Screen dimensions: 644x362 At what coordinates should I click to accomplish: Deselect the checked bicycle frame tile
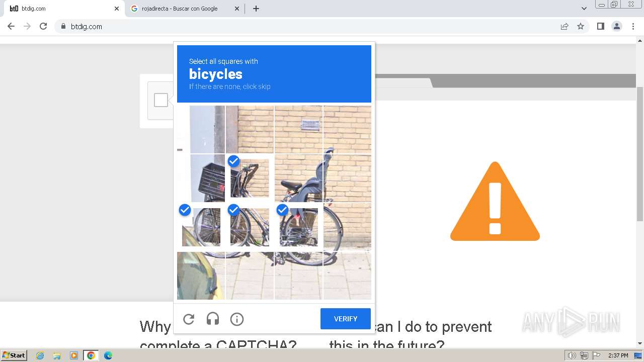coord(250,227)
